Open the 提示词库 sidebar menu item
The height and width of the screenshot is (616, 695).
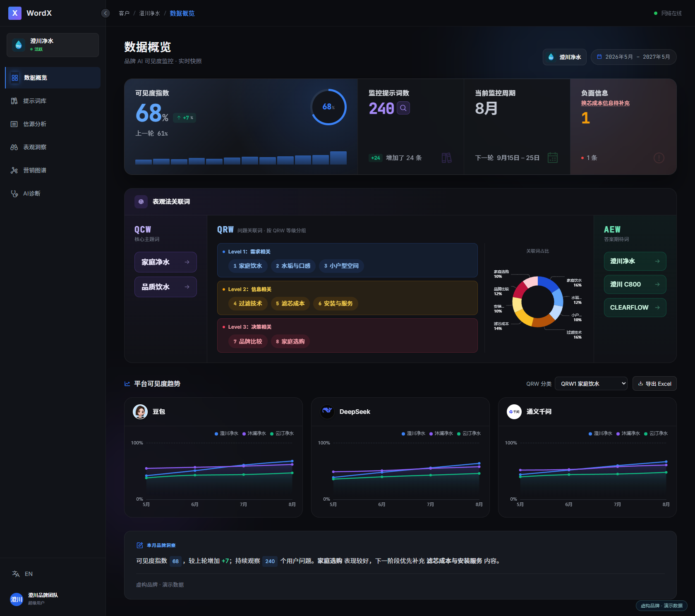coord(53,101)
